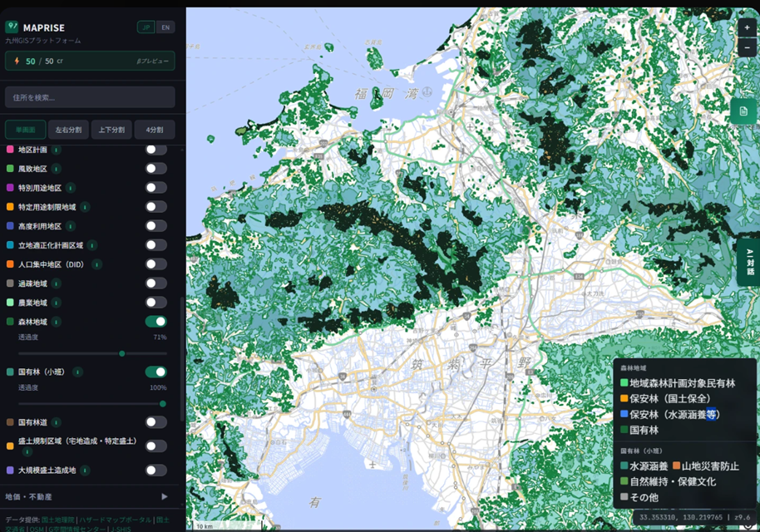This screenshot has width=760, height=532.
Task: Zoom in the map with plus button
Action: point(747,27)
